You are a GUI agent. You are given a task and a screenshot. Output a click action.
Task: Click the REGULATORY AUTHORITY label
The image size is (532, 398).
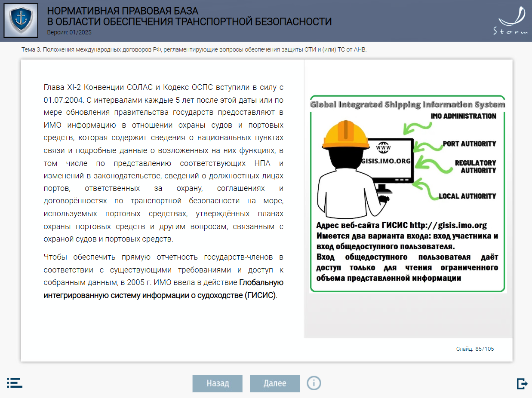coord(475,166)
